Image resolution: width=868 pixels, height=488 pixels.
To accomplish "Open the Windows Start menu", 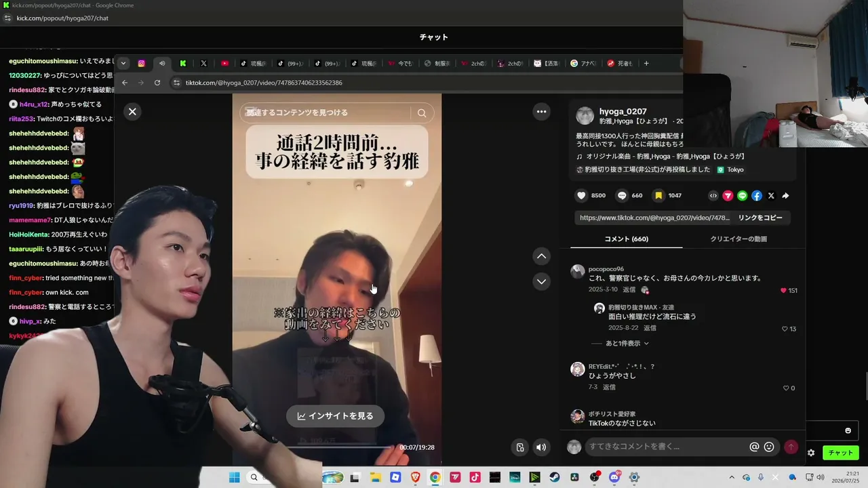I will click(x=234, y=477).
